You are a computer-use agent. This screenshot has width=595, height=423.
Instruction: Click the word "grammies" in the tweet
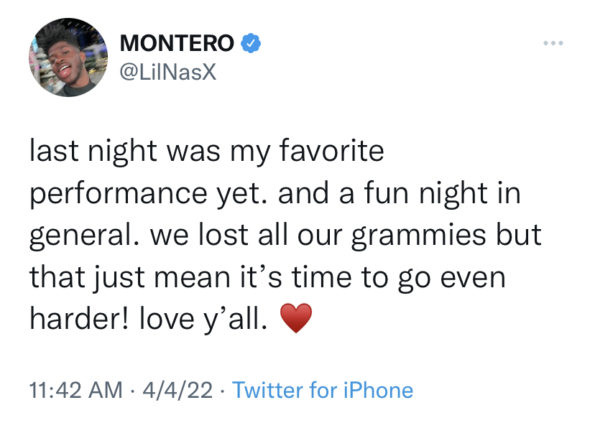[418, 236]
